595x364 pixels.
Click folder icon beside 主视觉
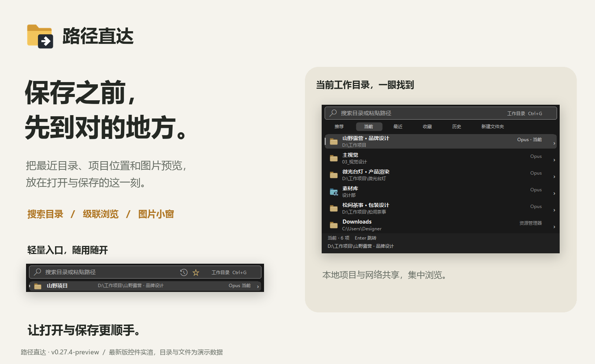pyautogui.click(x=334, y=158)
